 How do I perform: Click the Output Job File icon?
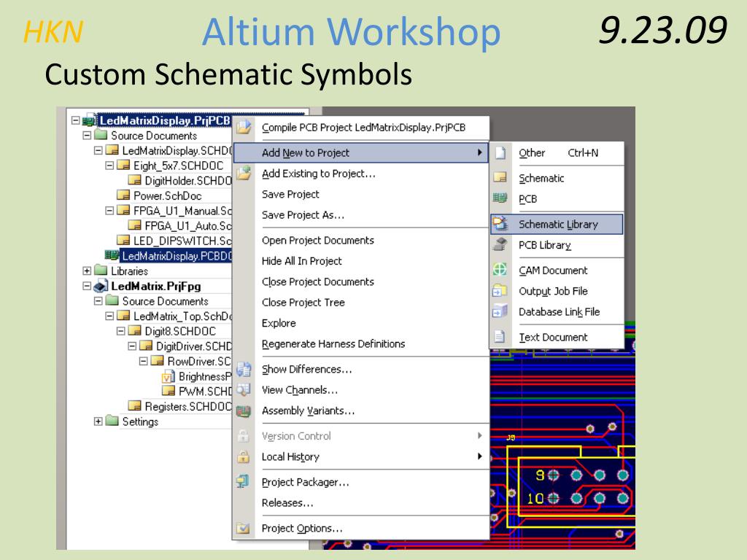pyautogui.click(x=500, y=290)
